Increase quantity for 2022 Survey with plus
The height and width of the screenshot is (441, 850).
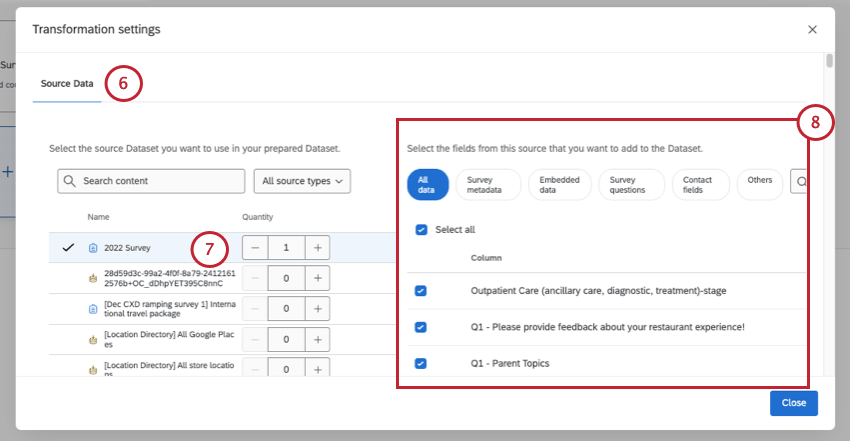318,247
